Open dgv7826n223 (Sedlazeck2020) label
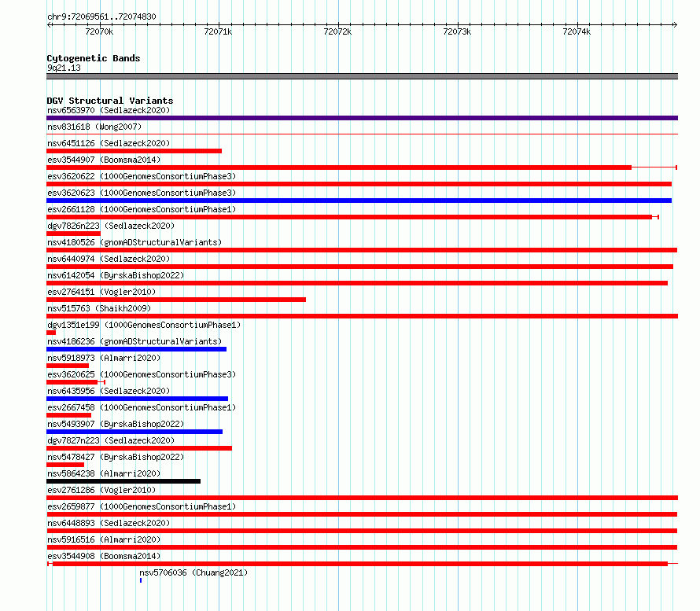The width and height of the screenshot is (700, 611). pos(111,226)
